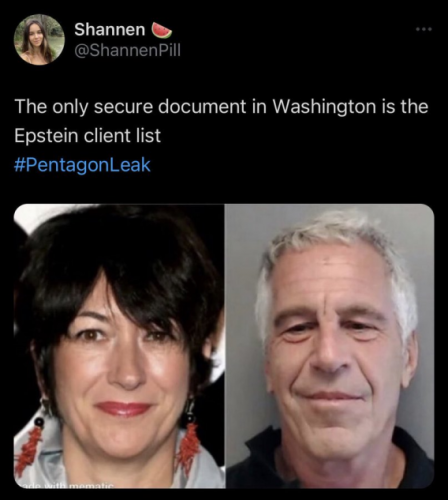Open left photo of dark-haired woman
This screenshot has height=500, width=448.
[119, 346]
